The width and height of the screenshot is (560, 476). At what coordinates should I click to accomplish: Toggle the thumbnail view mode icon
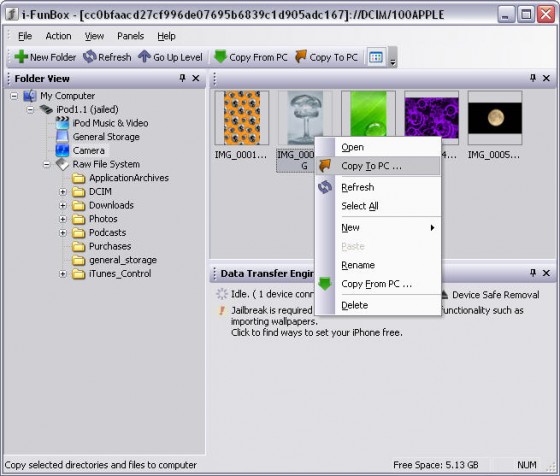(x=376, y=57)
